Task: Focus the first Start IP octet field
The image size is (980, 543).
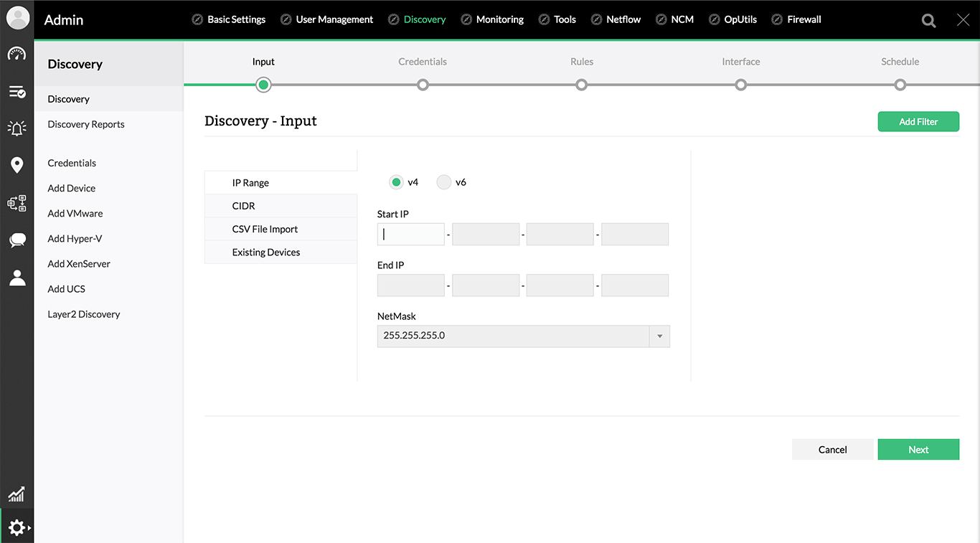Action: (x=411, y=234)
